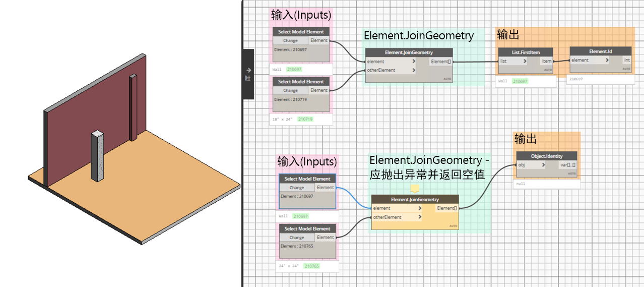
Task: Open the library icon below the sidebar arrow
Action: [248, 78]
